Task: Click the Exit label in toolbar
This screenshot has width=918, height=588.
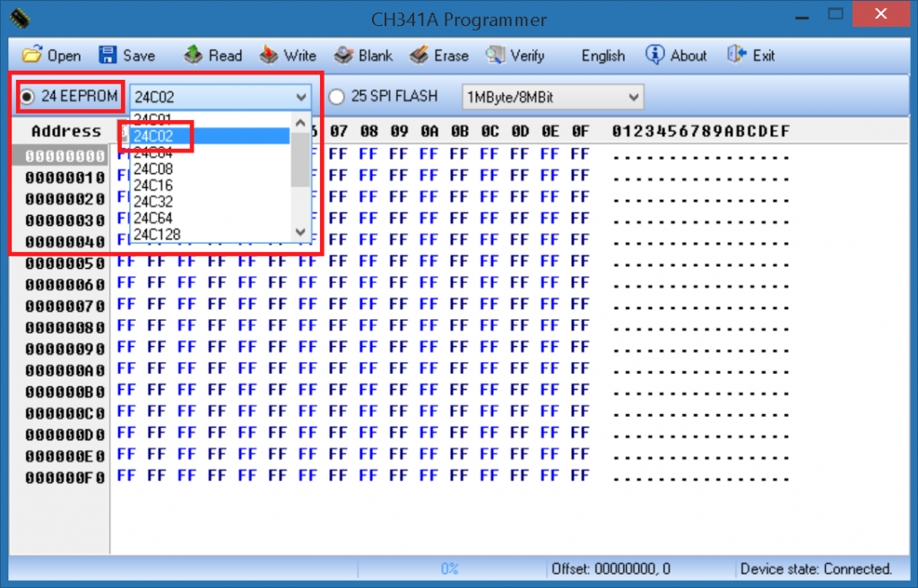Action: coord(764,56)
